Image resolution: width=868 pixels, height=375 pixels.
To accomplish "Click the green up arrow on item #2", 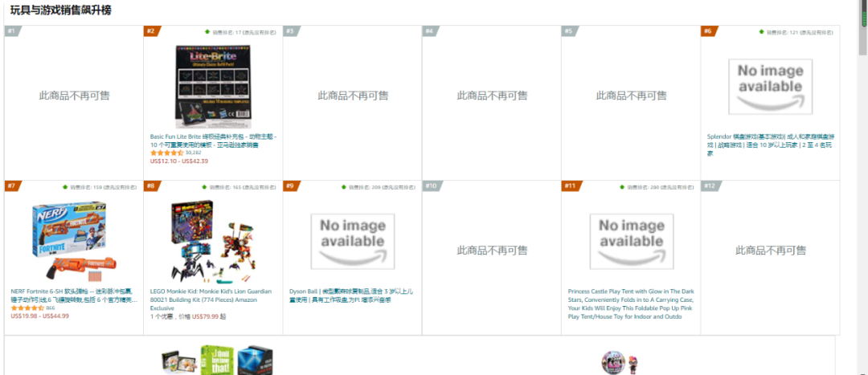I will click(207, 32).
